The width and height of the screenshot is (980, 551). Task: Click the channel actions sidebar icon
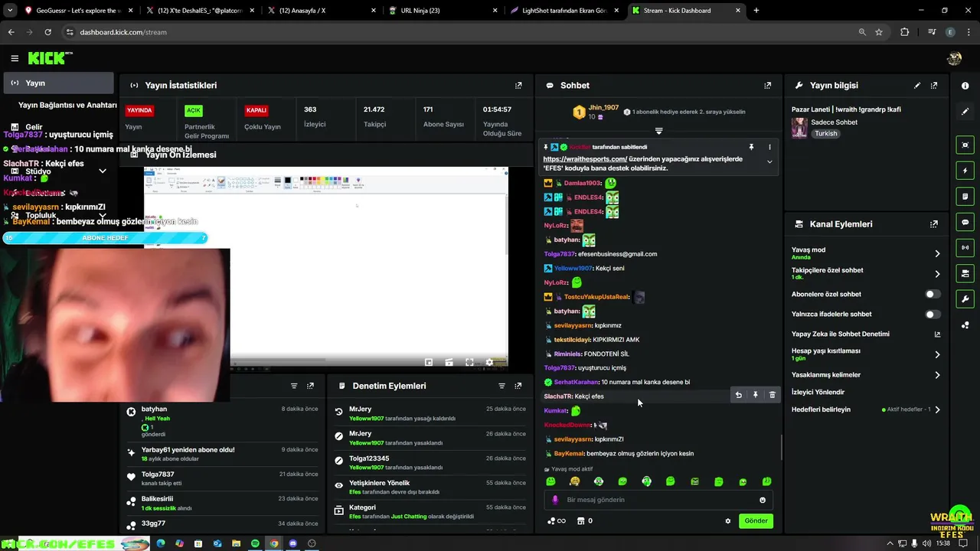pos(965,273)
